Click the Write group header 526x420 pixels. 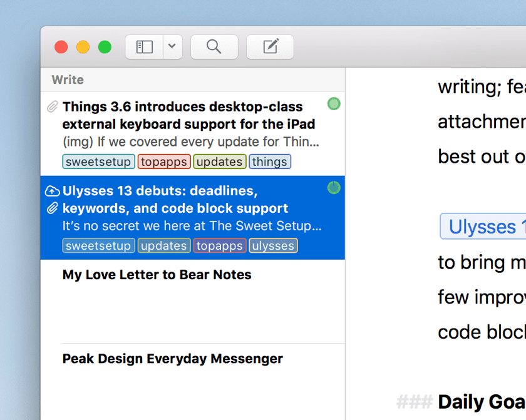[x=193, y=79]
